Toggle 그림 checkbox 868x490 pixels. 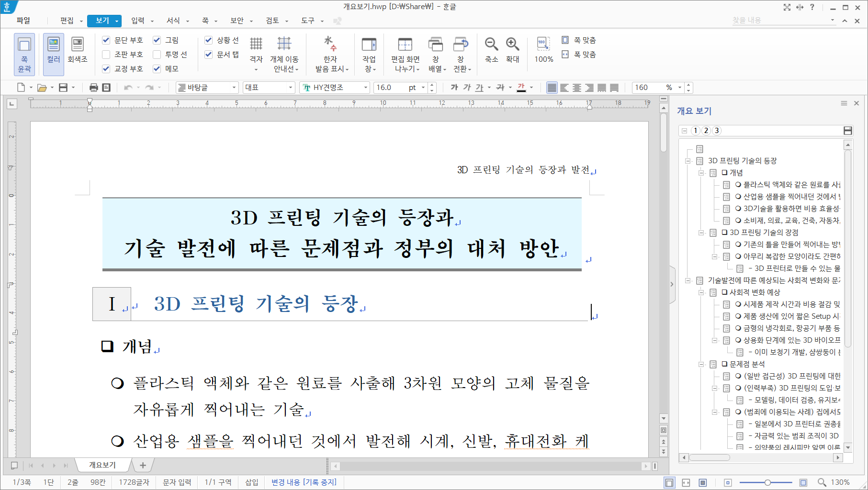point(157,40)
